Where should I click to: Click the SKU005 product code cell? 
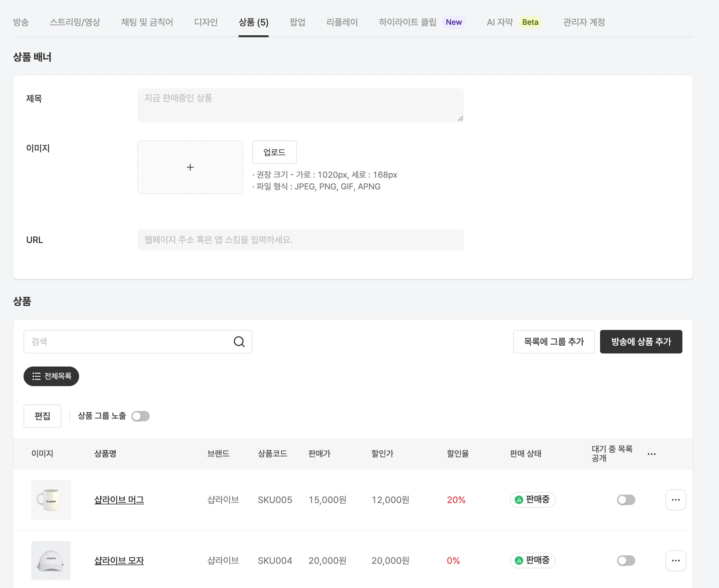(275, 499)
